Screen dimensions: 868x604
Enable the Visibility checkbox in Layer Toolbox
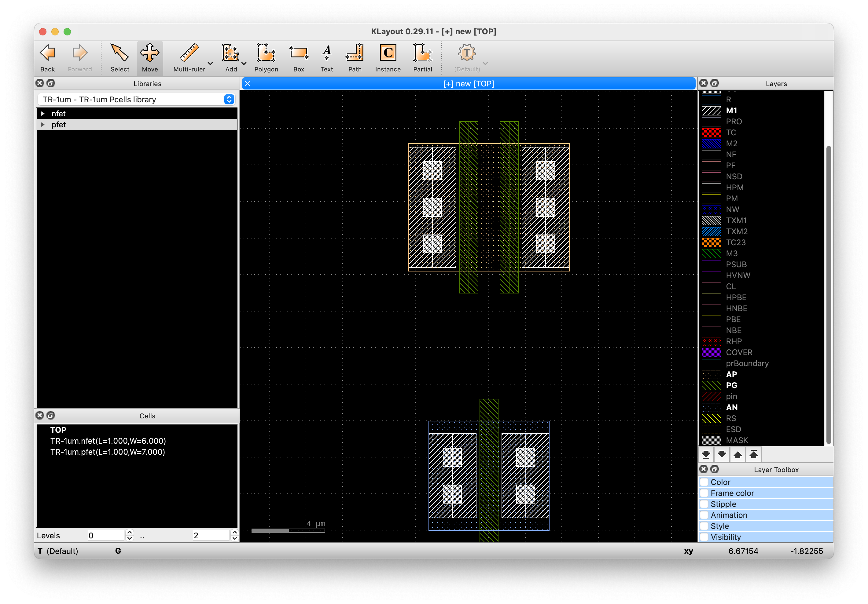[704, 537]
